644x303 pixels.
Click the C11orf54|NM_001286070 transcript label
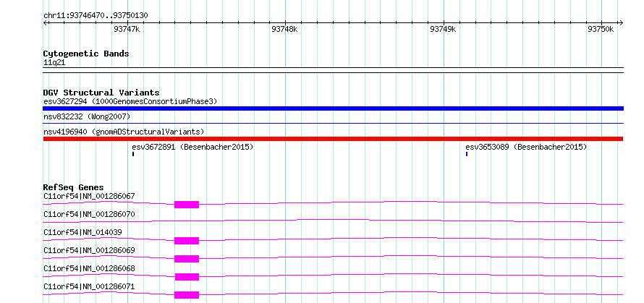coord(89,214)
